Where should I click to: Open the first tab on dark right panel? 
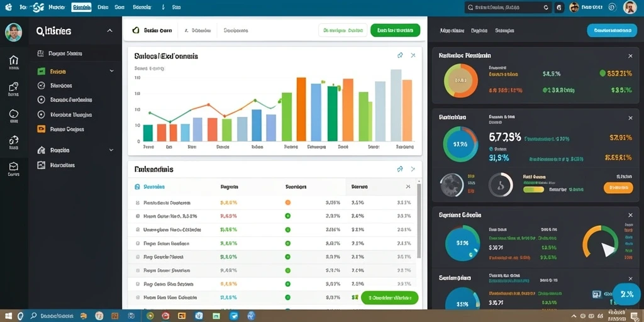coord(452,30)
